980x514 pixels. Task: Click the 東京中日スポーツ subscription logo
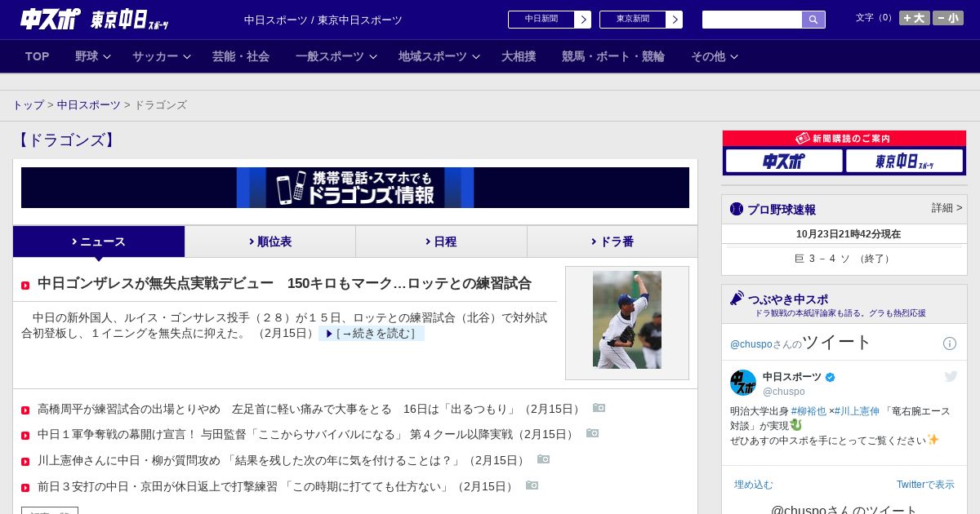pyautogui.click(x=904, y=161)
